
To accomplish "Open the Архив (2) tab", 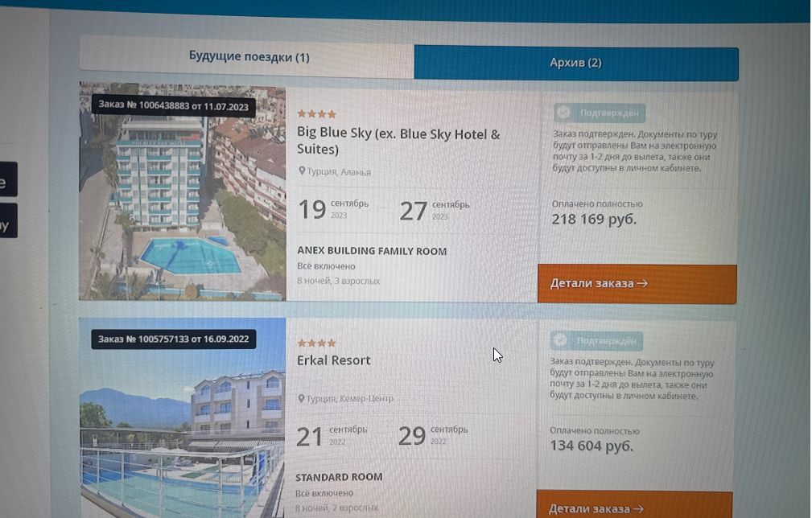I will coord(576,63).
